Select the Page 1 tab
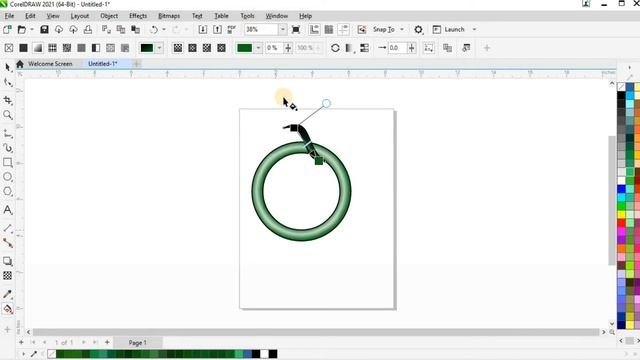640x360 pixels. [x=138, y=342]
